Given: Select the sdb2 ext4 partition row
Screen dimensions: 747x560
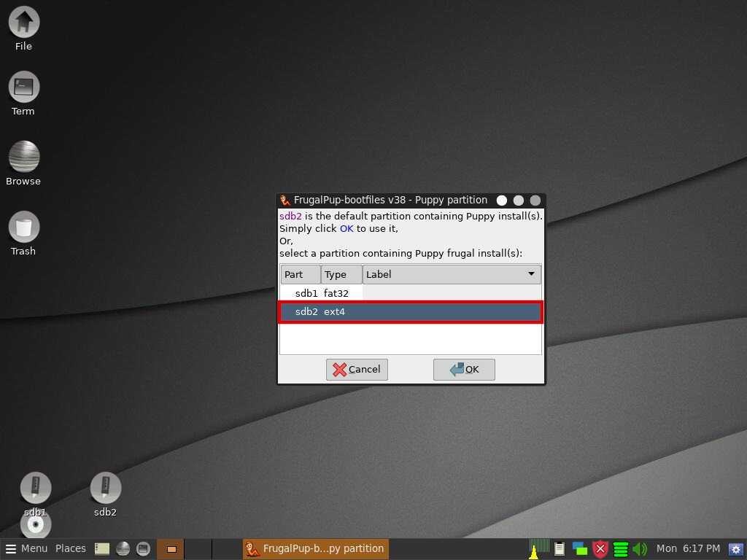Looking at the screenshot, I should pyautogui.click(x=410, y=312).
